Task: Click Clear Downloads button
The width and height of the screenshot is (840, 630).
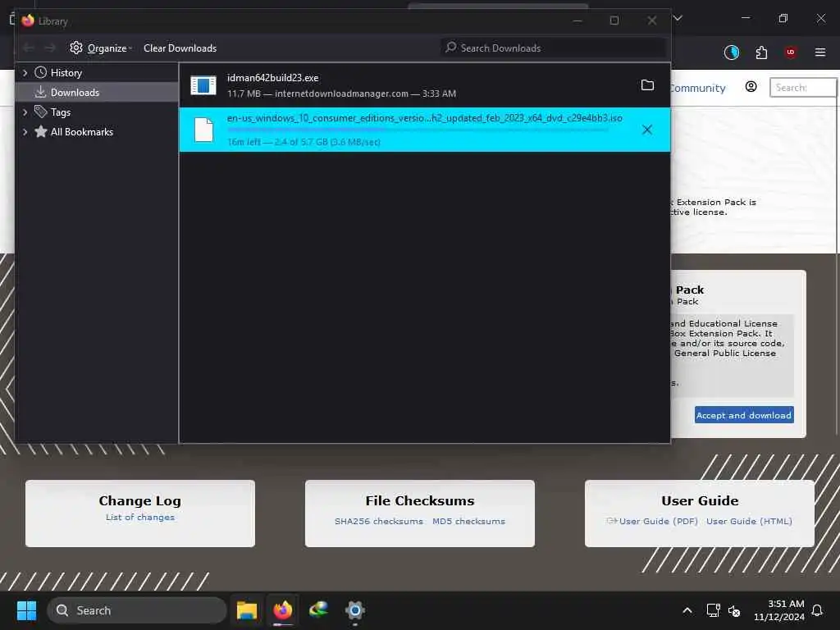Action: [180, 48]
